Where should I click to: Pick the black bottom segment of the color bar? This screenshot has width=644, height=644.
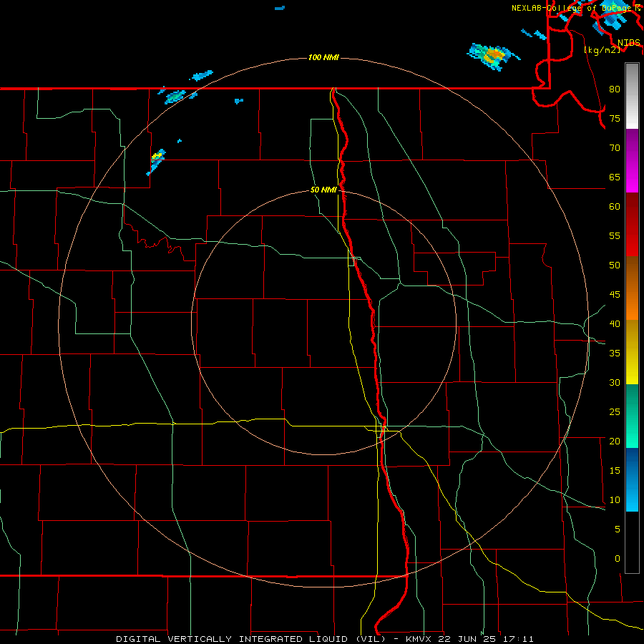(632, 542)
